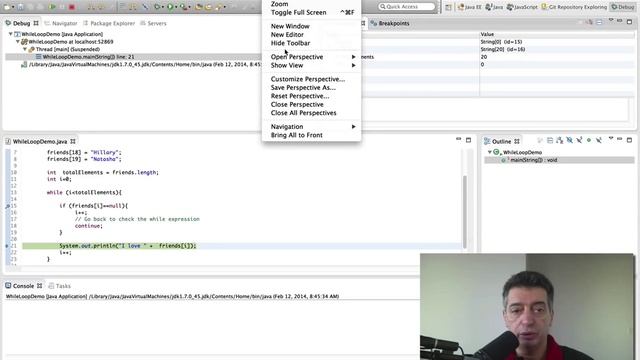The height and width of the screenshot is (360, 640).
Task: Switch to Git Repository Exploring perspective
Action: pos(574,7)
